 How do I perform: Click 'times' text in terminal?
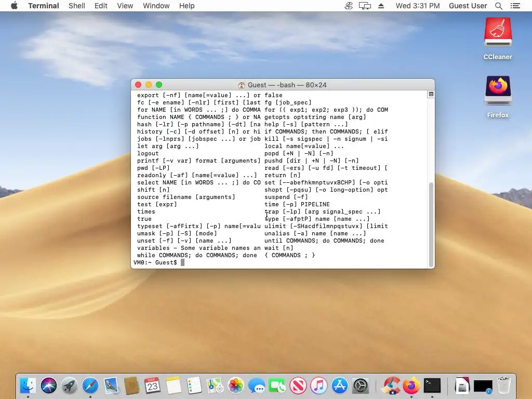[146, 212]
